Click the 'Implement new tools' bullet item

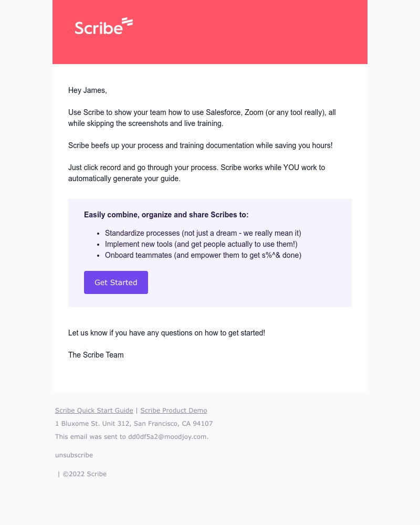coord(201,244)
